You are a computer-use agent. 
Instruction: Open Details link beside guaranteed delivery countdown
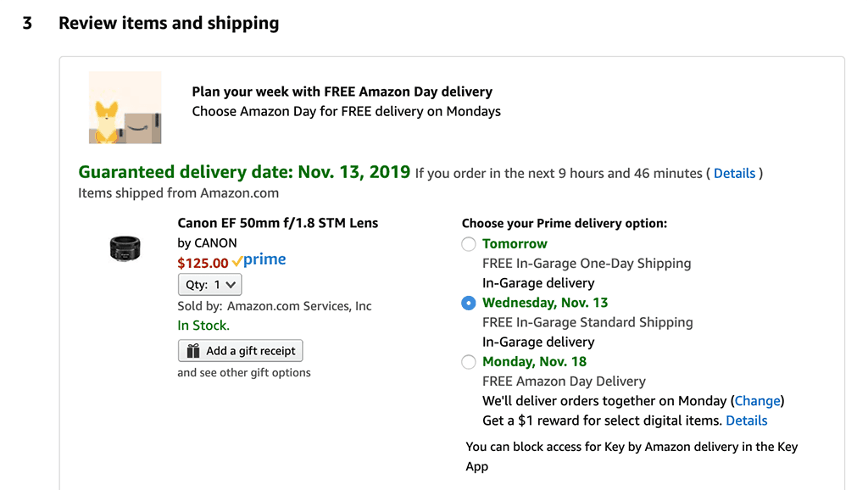(734, 173)
